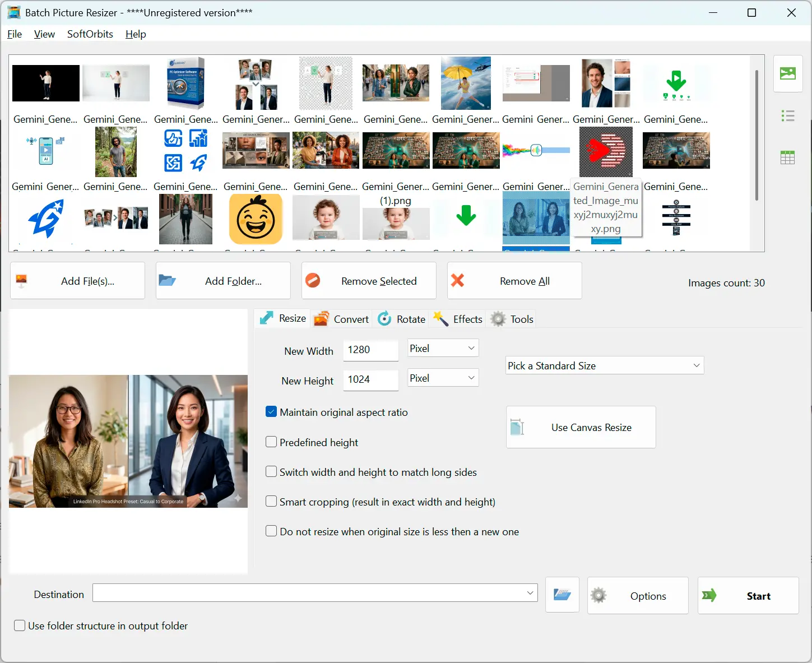812x663 pixels.
Task: Click the red Remove Selected icon
Action: [x=313, y=280]
